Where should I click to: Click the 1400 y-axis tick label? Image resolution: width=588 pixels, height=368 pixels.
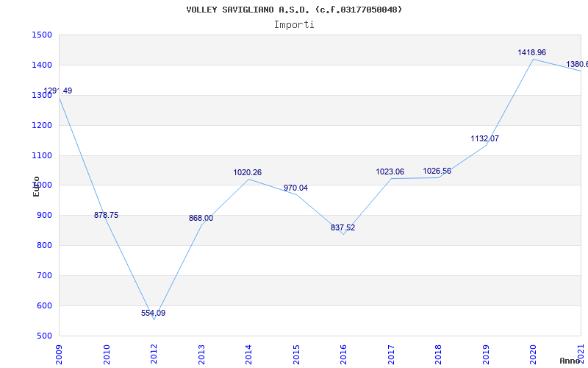click(x=42, y=66)
